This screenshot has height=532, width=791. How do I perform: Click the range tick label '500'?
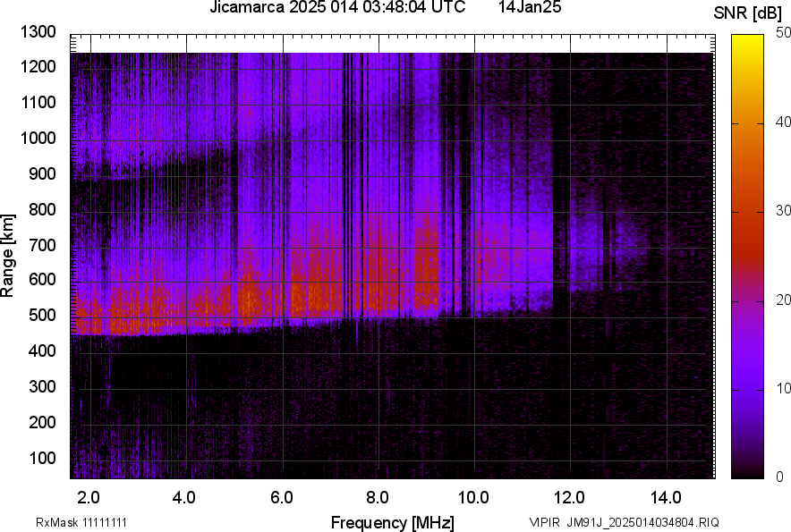pos(42,315)
